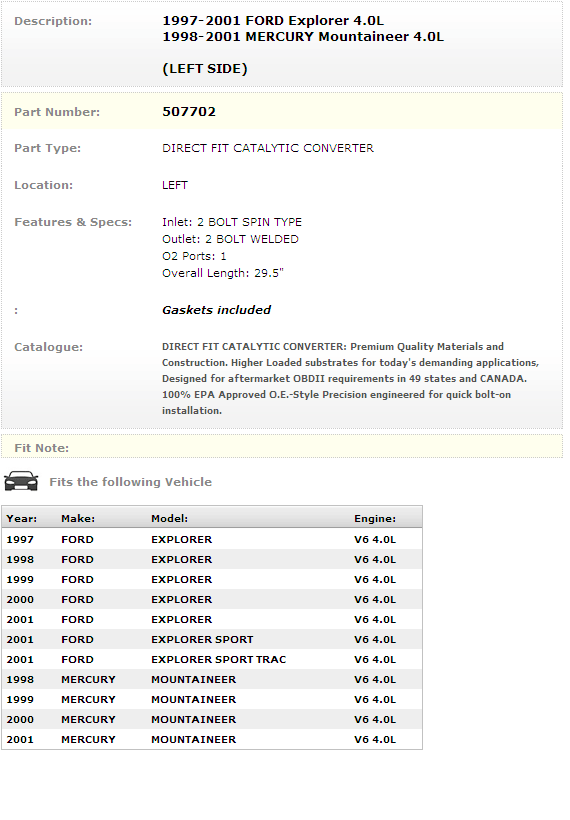This screenshot has width=570, height=820.
Task: Click the DIRECT FIT CATALYTIC CONVERTER part type
Action: [x=268, y=148]
